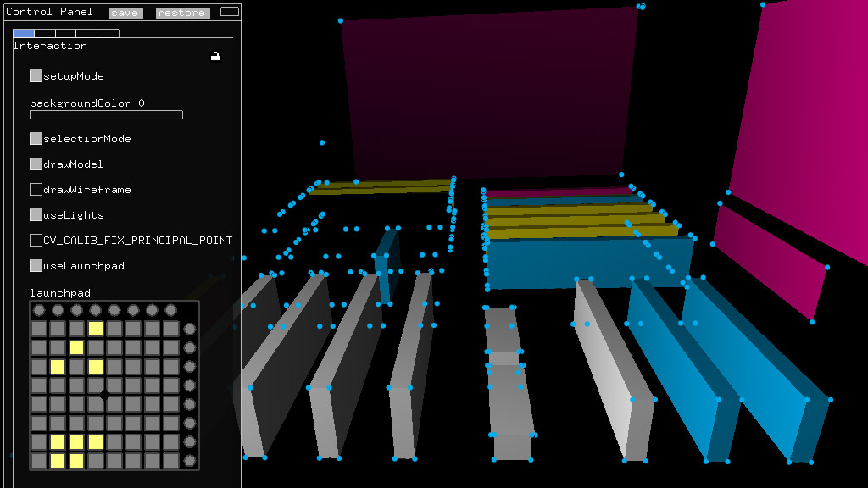The image size is (868, 488).
Task: Click the dark maroon back wall panel
Action: 490,94
